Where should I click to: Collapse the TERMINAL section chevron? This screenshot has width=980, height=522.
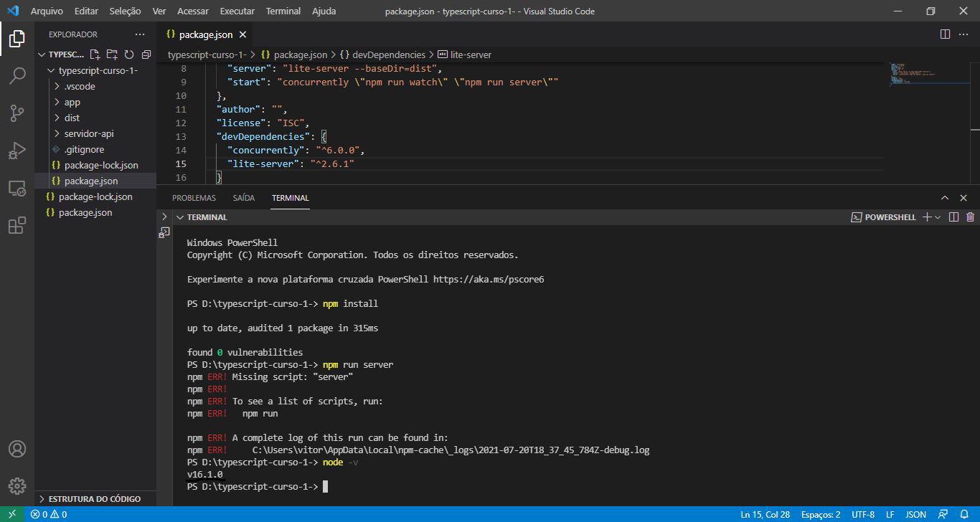tap(180, 217)
